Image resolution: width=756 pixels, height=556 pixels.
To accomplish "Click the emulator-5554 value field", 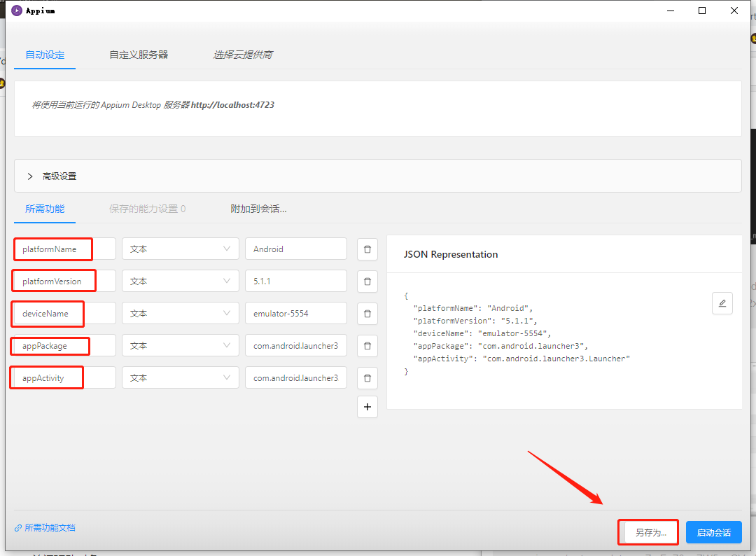I will click(x=296, y=314).
